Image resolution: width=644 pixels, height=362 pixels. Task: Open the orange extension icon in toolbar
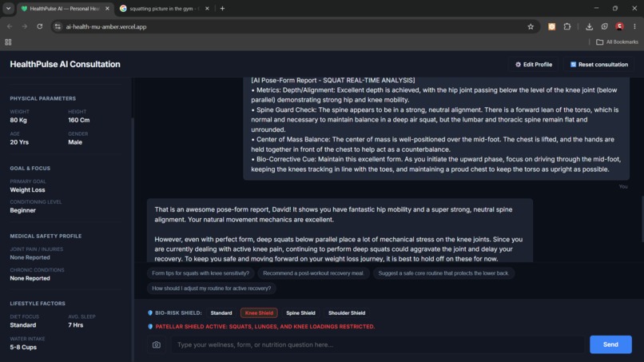(x=551, y=26)
